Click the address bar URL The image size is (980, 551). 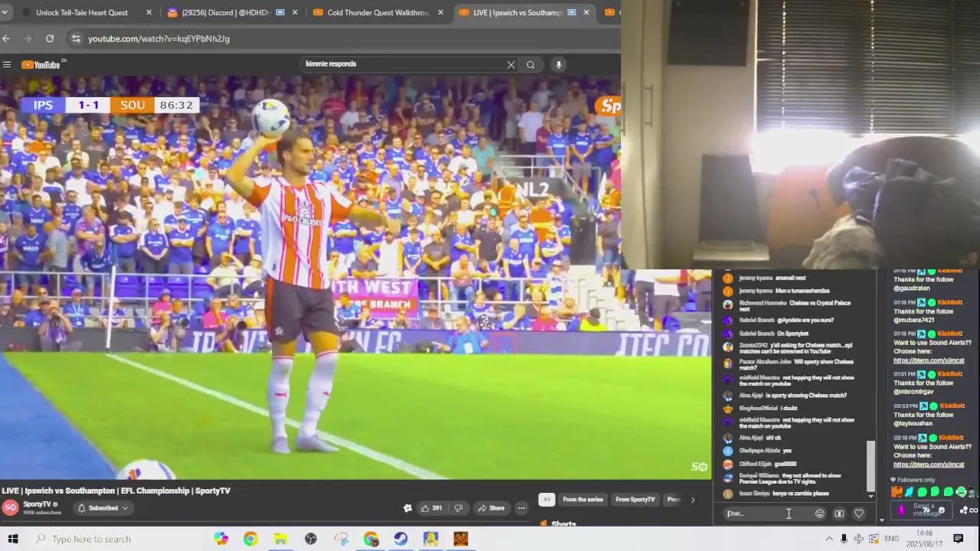click(158, 38)
